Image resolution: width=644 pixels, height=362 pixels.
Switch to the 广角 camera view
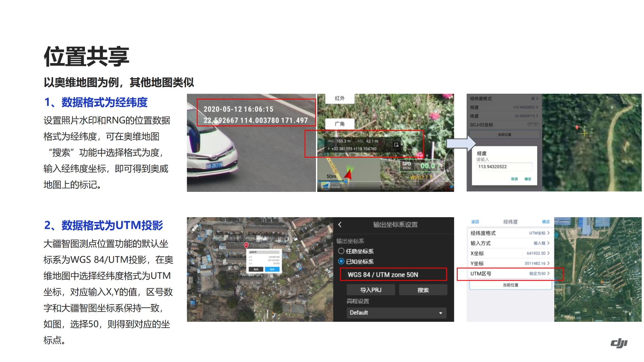click(339, 124)
